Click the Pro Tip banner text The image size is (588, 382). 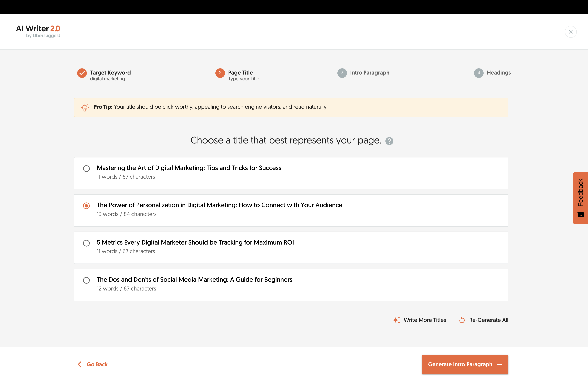click(x=210, y=107)
